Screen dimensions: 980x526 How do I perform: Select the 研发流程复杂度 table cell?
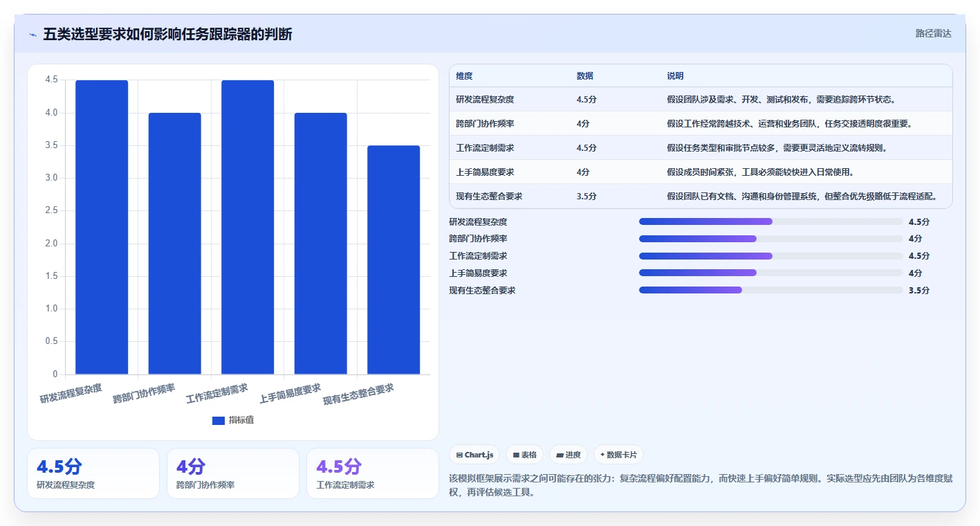[485, 100]
